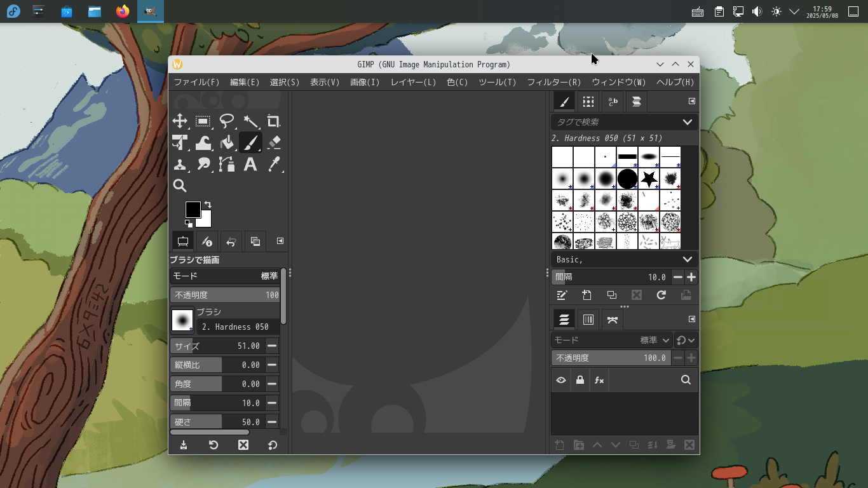Image resolution: width=868 pixels, height=488 pixels.
Task: Select the Zoom magnifier tool
Action: coord(180,186)
